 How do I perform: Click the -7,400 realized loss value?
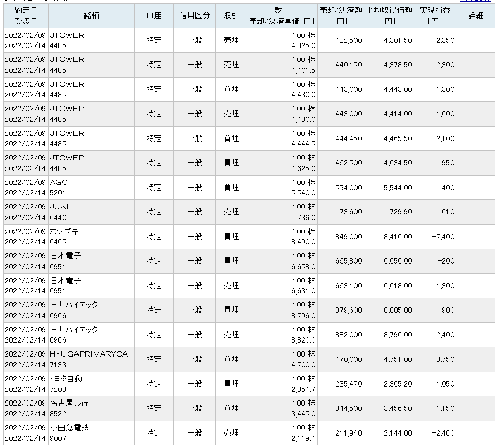coord(443,237)
